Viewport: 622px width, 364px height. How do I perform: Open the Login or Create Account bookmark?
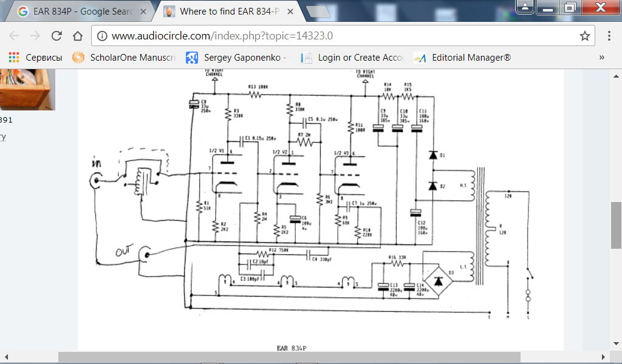pos(352,58)
